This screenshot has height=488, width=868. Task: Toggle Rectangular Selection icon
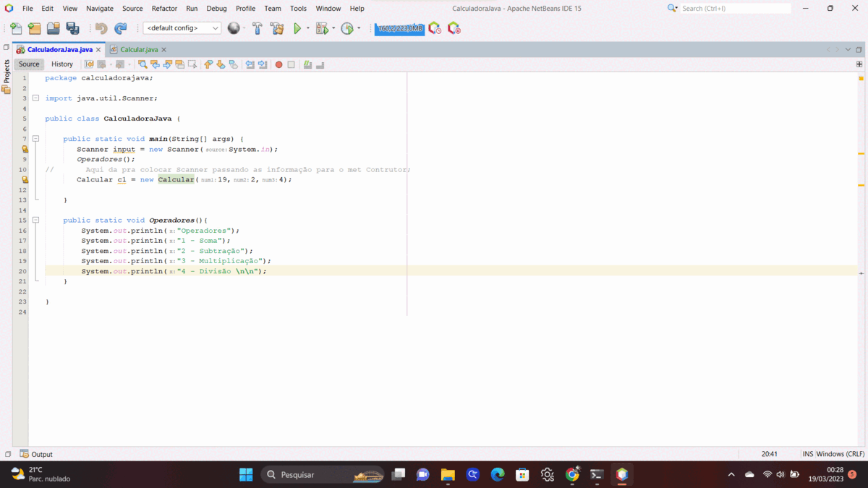pyautogui.click(x=192, y=64)
